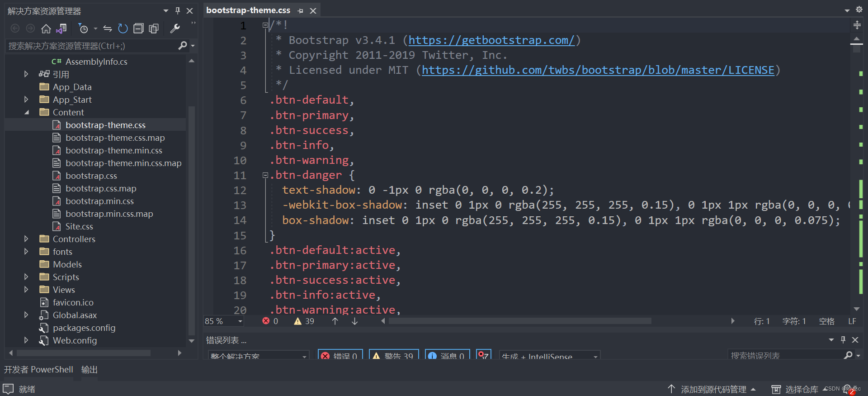
Task: Split the editor window with the splitter icon
Action: pos(857,25)
